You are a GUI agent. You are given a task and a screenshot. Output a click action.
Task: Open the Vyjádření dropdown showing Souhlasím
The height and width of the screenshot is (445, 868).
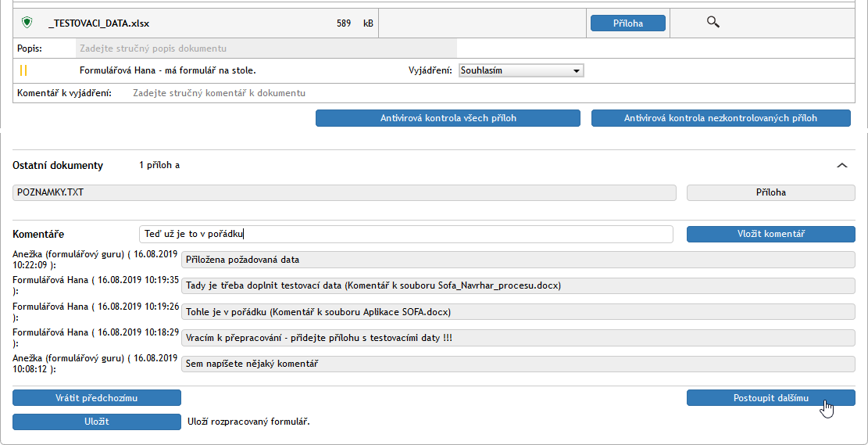(x=521, y=70)
